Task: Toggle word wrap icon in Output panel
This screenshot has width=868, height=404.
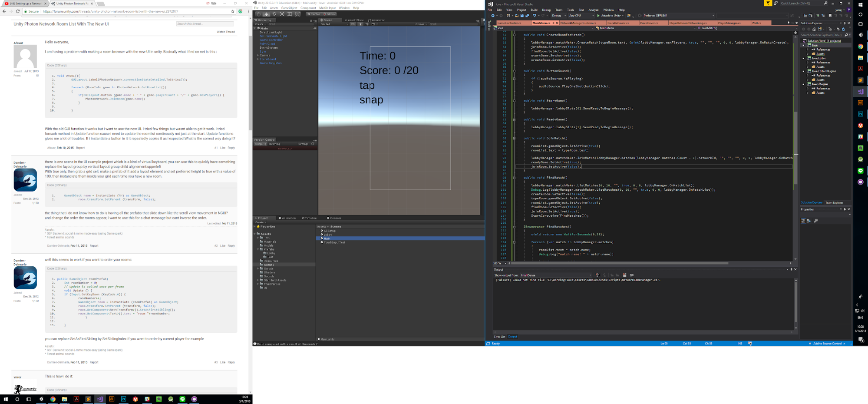Action: point(631,275)
